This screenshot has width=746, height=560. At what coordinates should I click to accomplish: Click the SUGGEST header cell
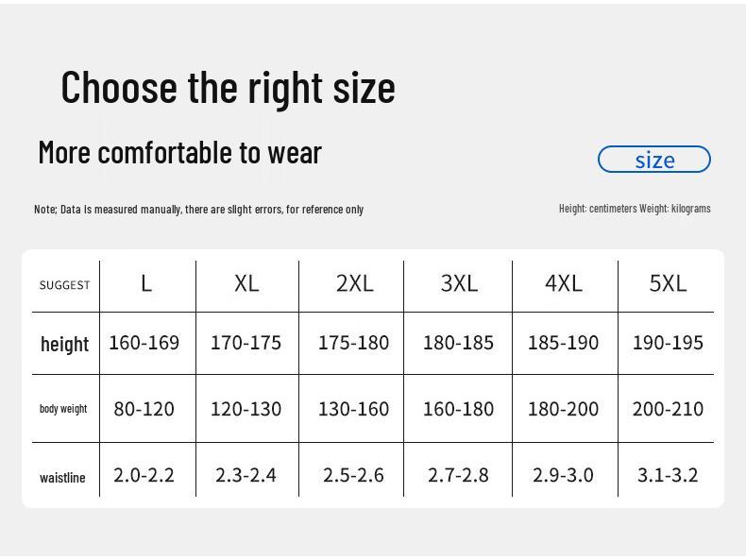click(x=65, y=285)
